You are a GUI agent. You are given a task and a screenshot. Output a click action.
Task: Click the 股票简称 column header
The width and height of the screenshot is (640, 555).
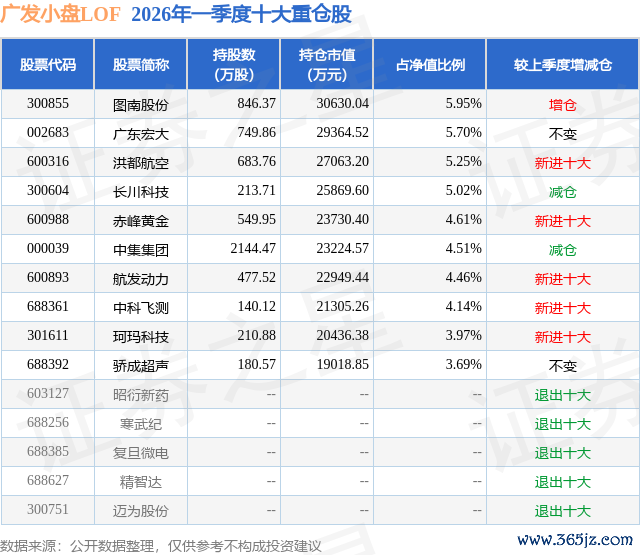coord(141,64)
